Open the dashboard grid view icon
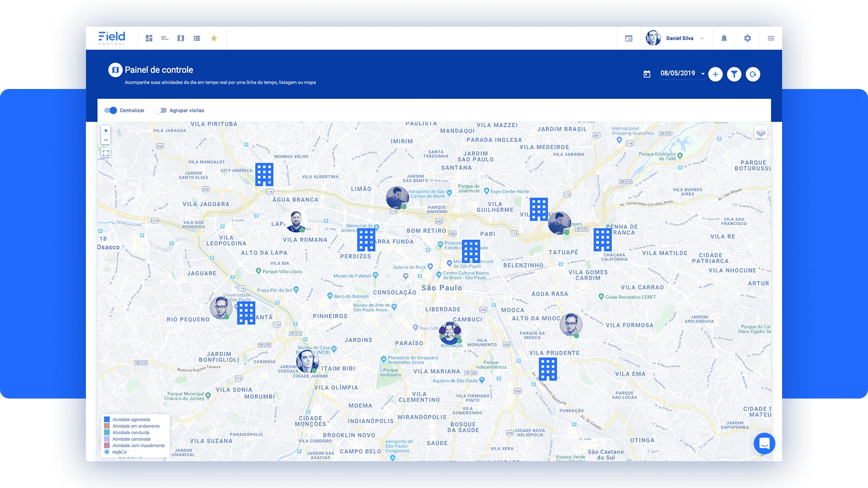This screenshot has height=488, width=868. (149, 38)
